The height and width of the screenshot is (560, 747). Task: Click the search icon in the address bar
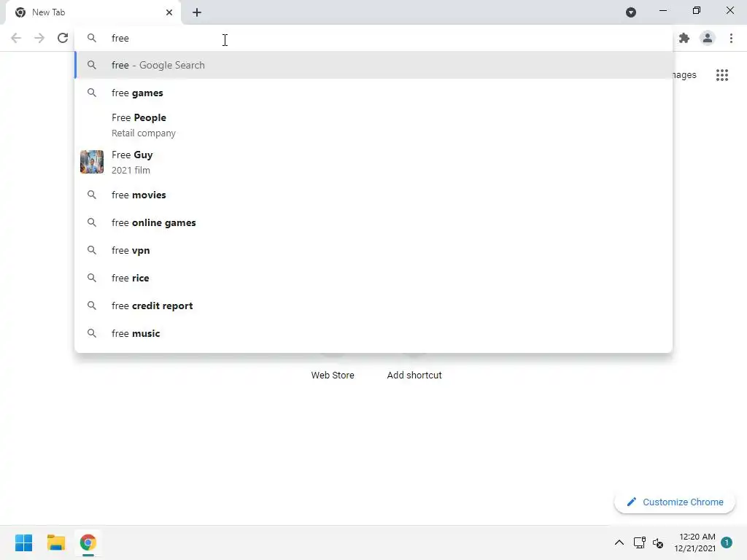(92, 38)
